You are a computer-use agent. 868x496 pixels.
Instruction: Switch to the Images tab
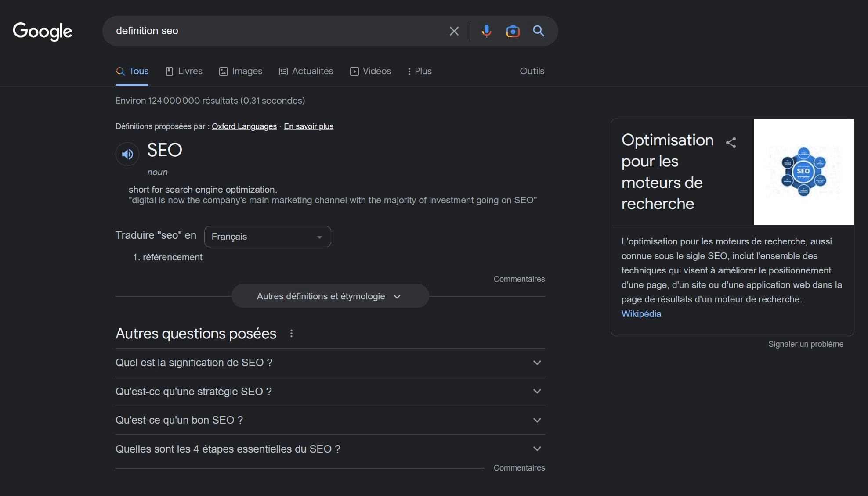click(x=241, y=71)
